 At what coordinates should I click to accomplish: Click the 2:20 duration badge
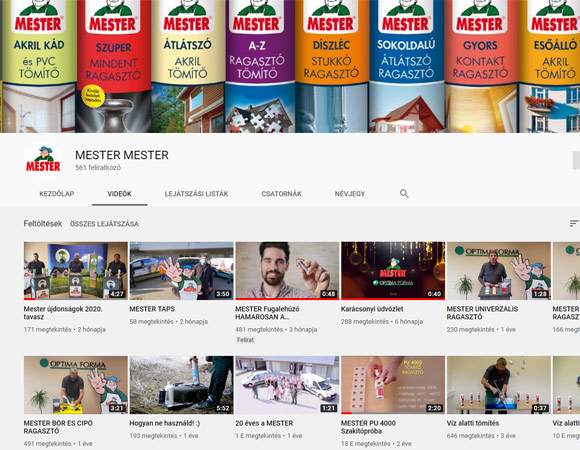(x=435, y=408)
